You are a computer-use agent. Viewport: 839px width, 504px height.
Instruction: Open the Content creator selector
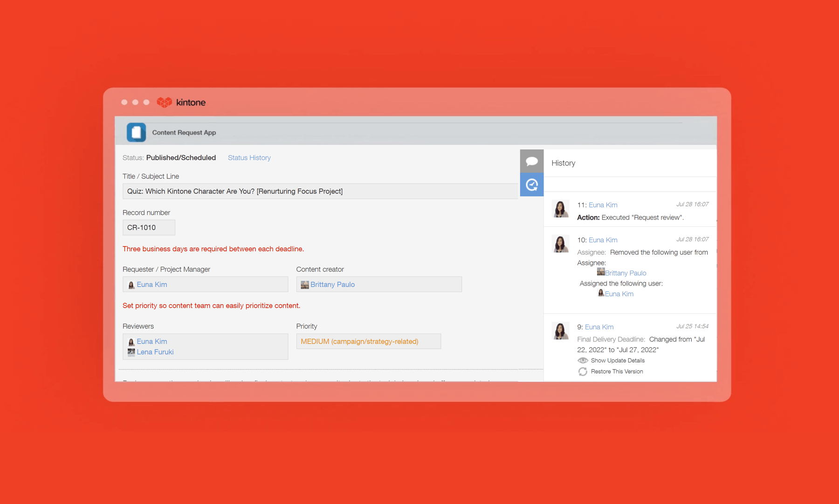(378, 284)
